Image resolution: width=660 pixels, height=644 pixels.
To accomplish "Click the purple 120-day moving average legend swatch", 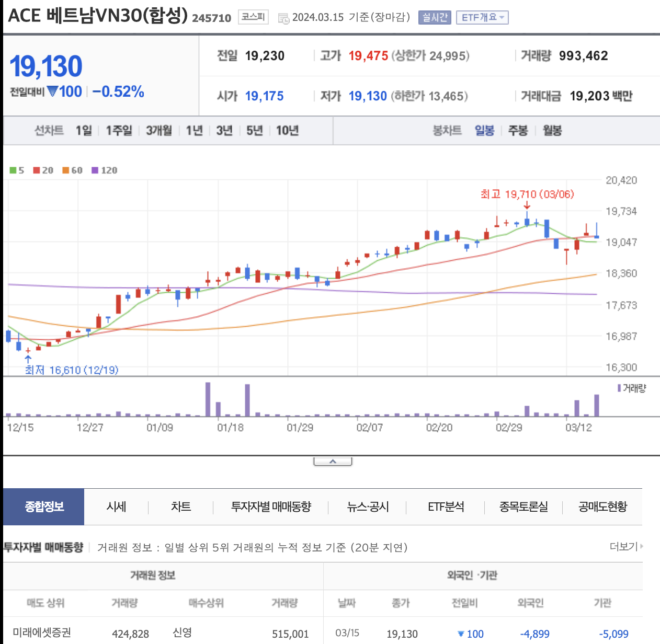I will tap(95, 170).
